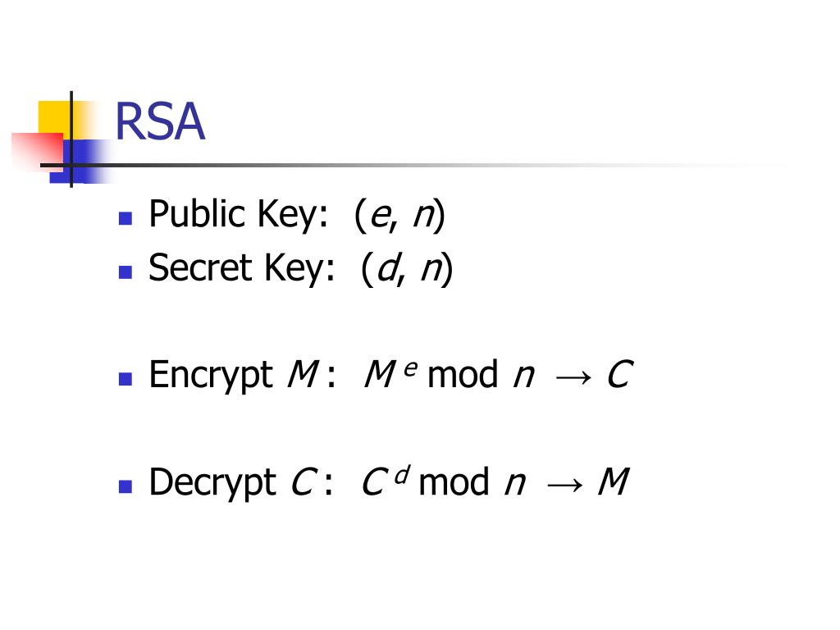The image size is (840, 630).
Task: Click the bullet before Public Key
Action: 126,218
